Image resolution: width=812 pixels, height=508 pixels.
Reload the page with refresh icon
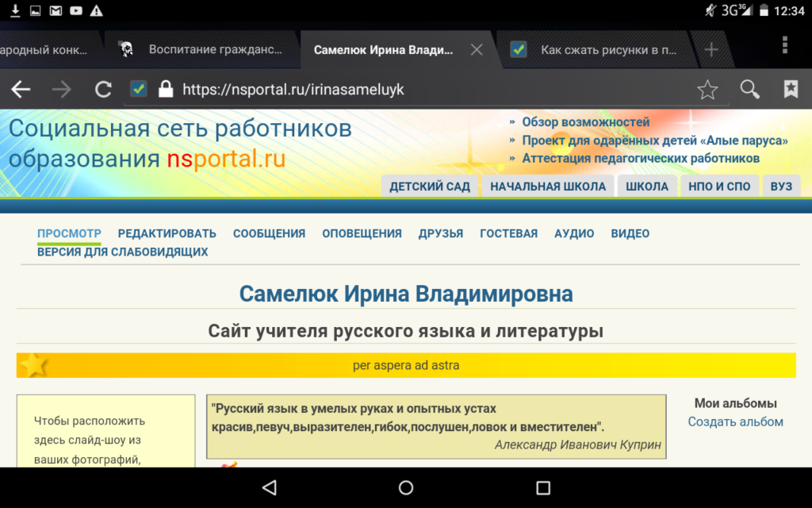[103, 90]
